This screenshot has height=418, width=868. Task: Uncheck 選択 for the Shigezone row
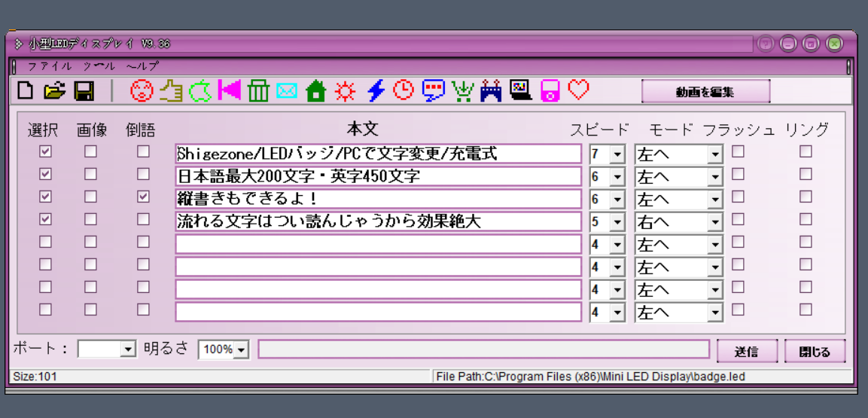[45, 151]
